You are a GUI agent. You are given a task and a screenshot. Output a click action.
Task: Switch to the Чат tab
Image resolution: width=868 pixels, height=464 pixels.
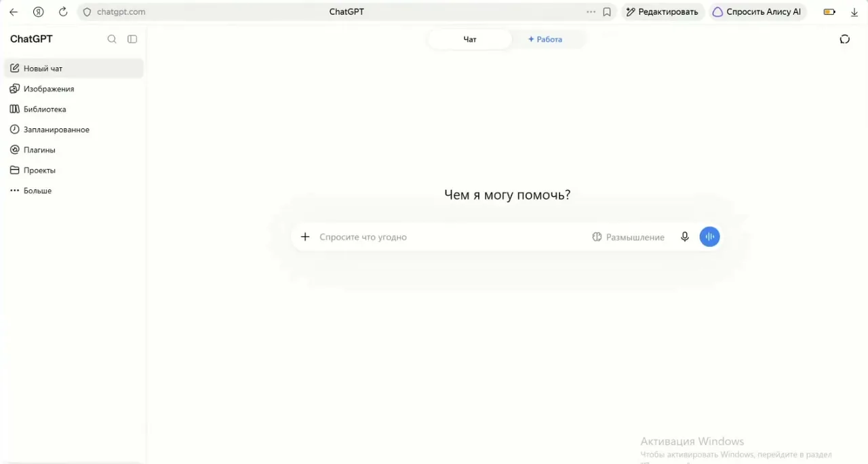pyautogui.click(x=470, y=39)
